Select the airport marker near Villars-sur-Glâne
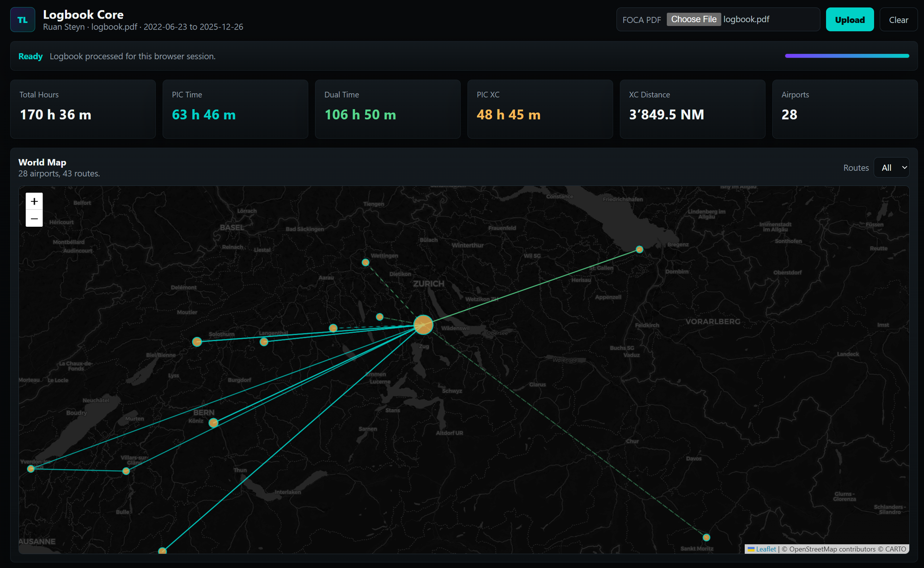 point(126,471)
